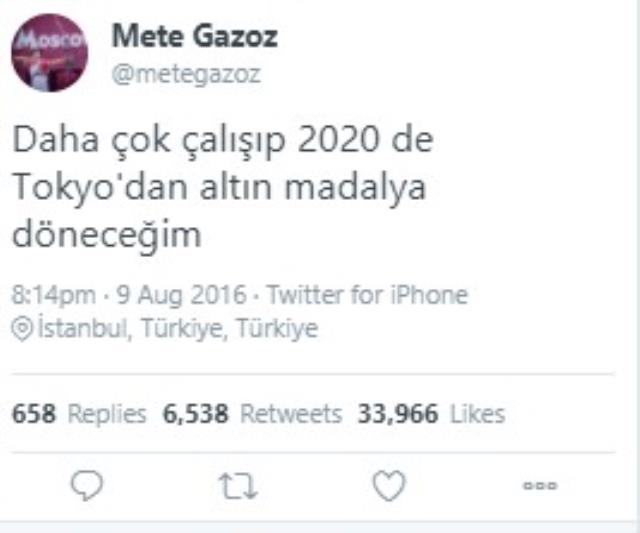
Task: Open İstanbul, Türkiye location link
Action: point(178,328)
